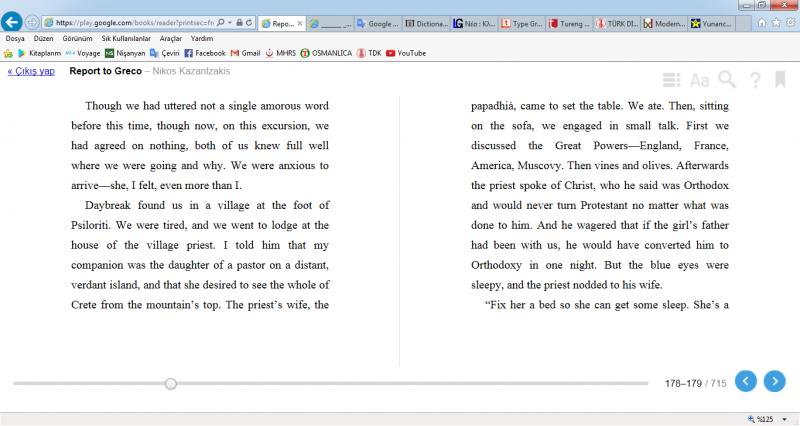Click the Nikos Kazantzakis author name
Image resolution: width=800 pixels, height=426 pixels.
click(x=191, y=71)
